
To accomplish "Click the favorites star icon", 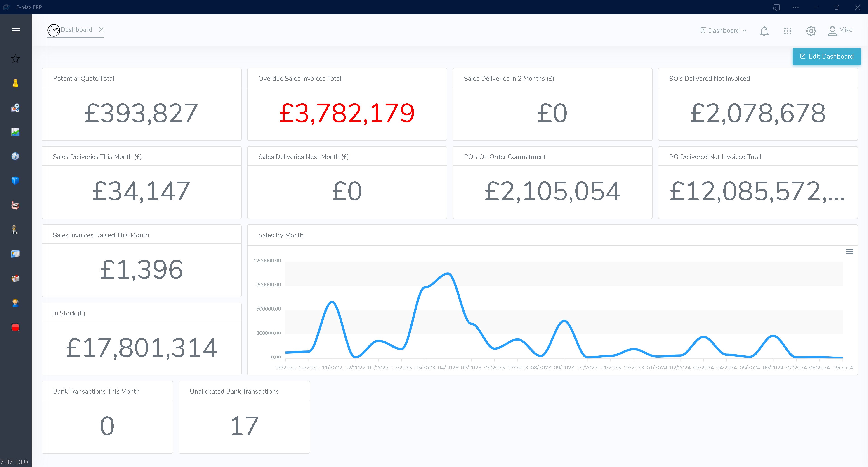I will pos(15,59).
